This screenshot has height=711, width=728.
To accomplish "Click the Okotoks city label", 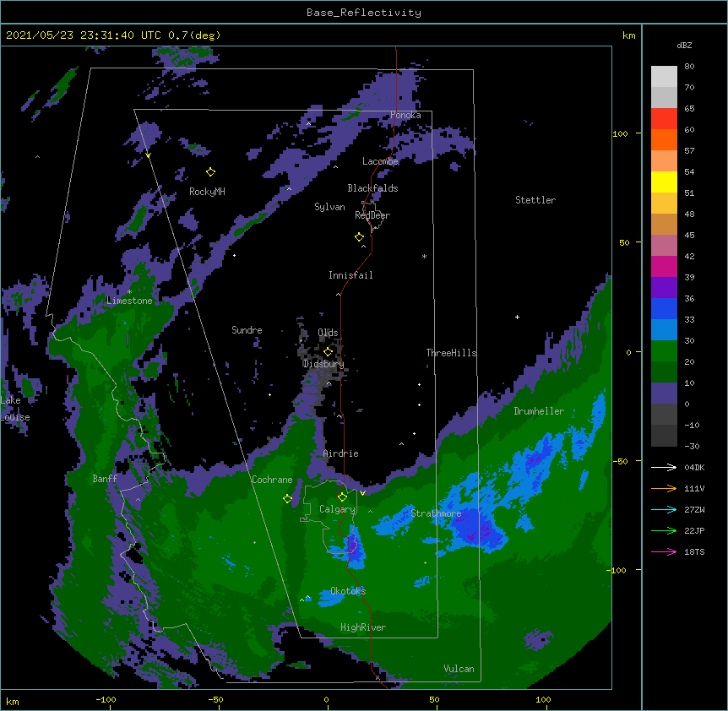I will [348, 591].
